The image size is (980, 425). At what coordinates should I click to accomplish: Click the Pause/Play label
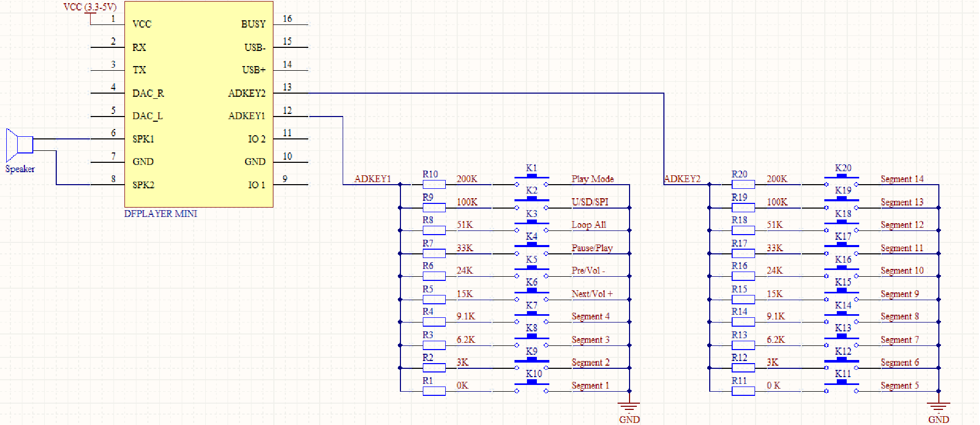click(592, 248)
